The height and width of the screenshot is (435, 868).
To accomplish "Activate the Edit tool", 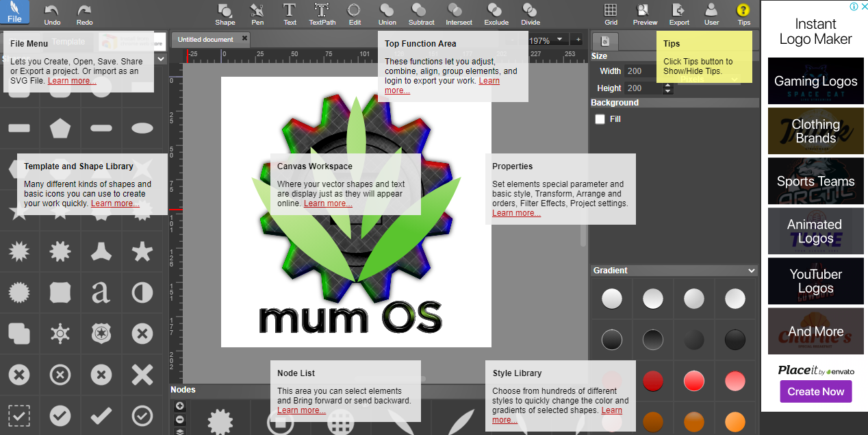I will tap(355, 14).
